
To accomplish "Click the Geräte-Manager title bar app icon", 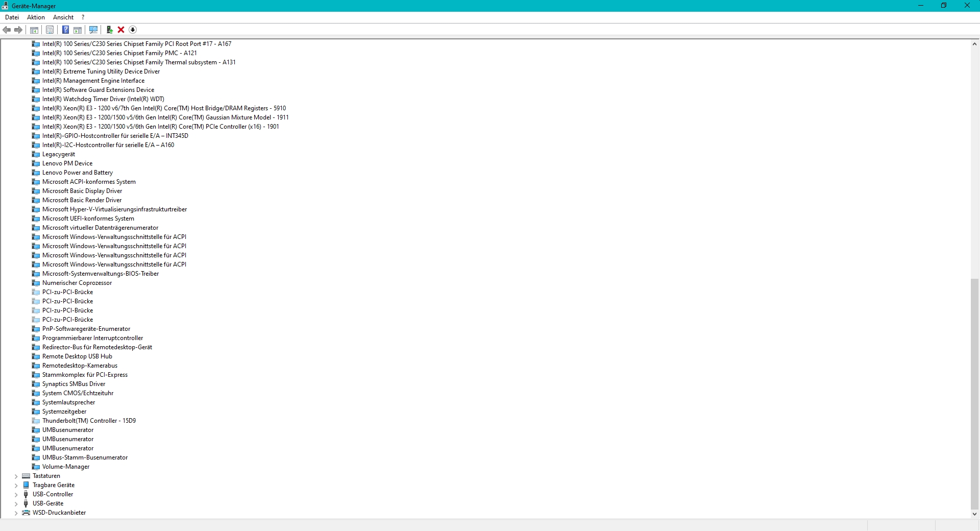I will (5, 6).
